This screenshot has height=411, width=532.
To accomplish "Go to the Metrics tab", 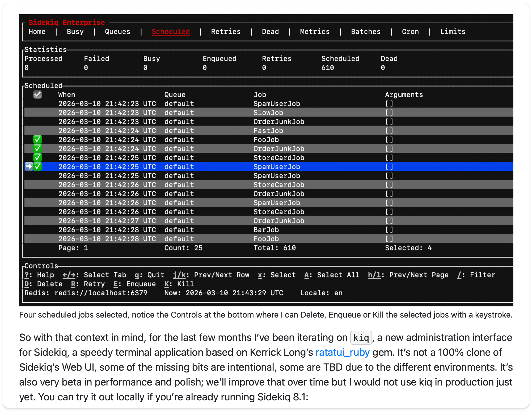I will (x=315, y=32).
